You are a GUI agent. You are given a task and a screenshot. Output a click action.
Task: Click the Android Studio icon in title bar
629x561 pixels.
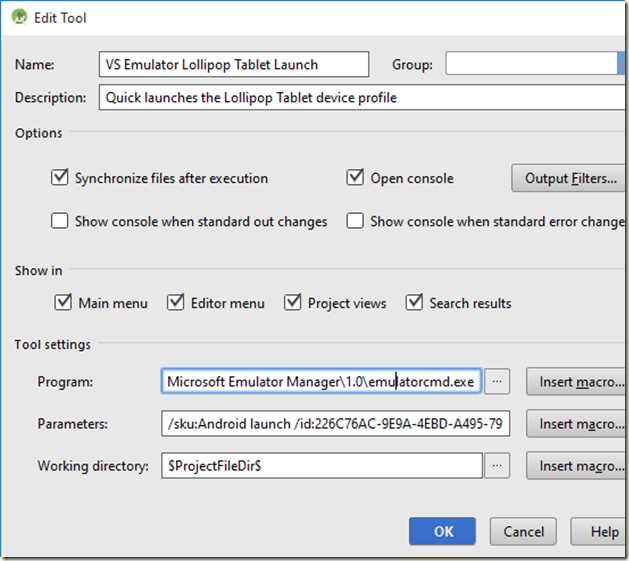(x=18, y=17)
